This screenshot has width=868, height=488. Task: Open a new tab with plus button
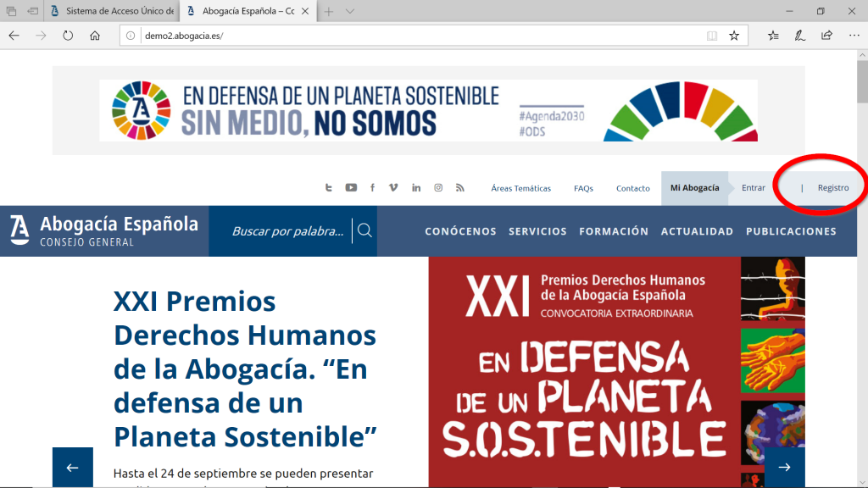(x=329, y=11)
